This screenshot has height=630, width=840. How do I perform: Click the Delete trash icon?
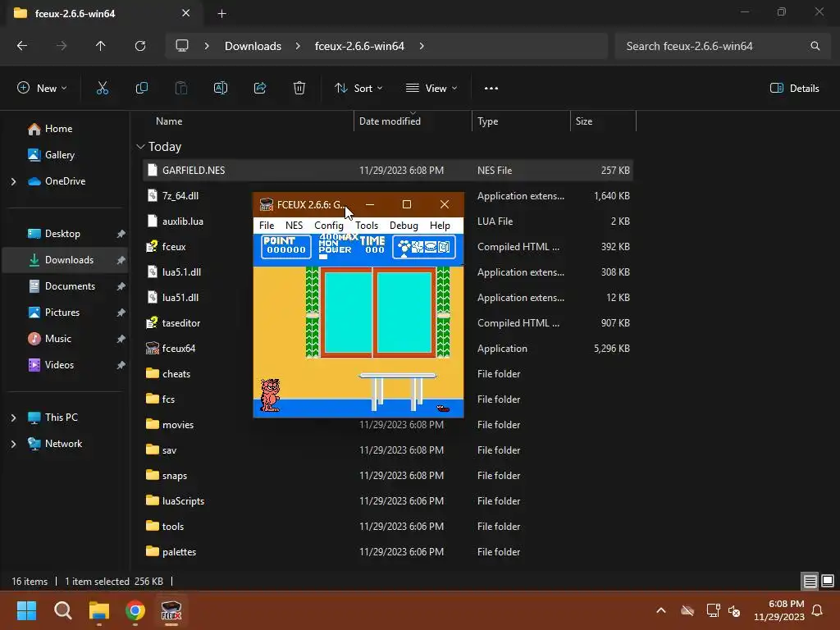tap(299, 89)
